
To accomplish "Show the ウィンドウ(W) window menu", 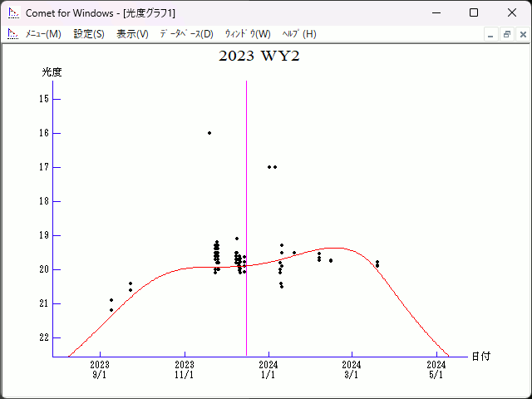I will (248, 34).
